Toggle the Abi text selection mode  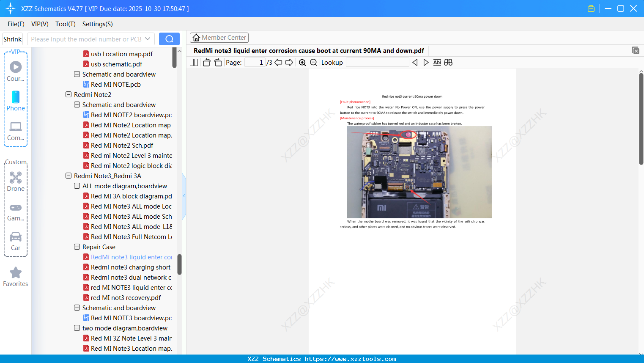click(437, 62)
